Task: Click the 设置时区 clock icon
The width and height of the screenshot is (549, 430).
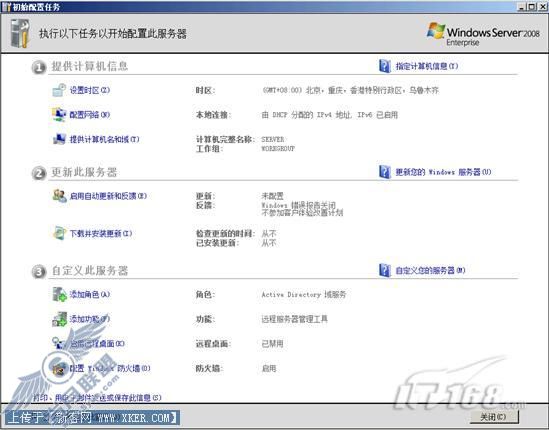Action: 59,90
